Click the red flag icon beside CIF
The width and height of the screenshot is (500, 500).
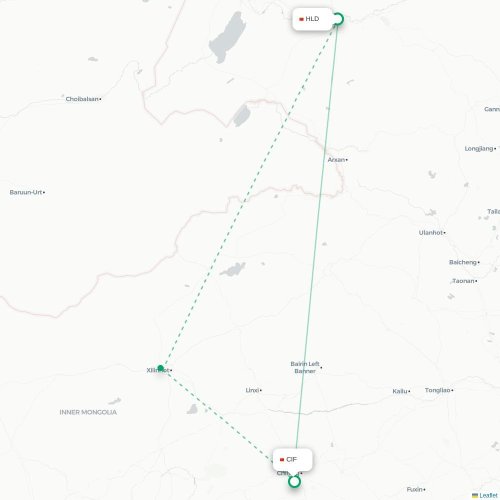pos(282,460)
